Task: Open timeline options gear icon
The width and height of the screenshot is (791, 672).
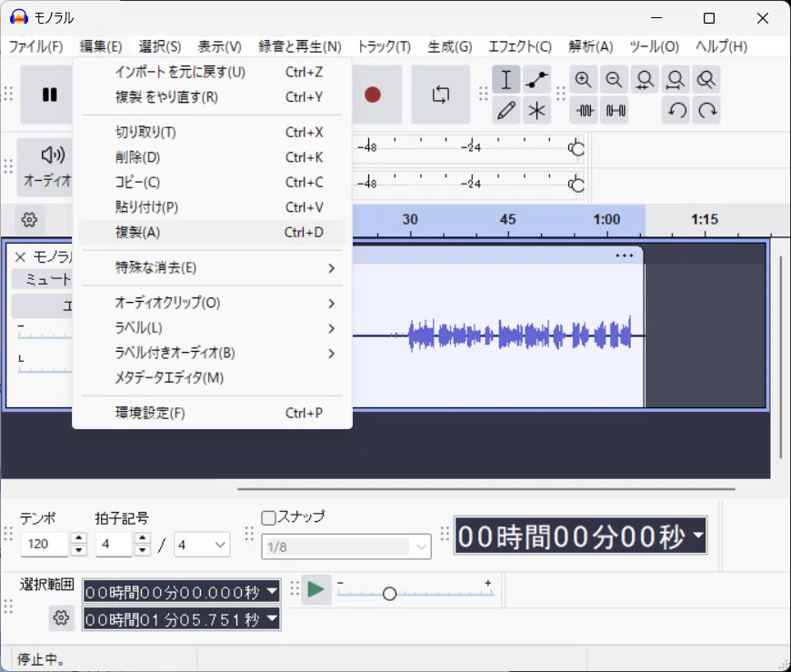Action: 29,220
